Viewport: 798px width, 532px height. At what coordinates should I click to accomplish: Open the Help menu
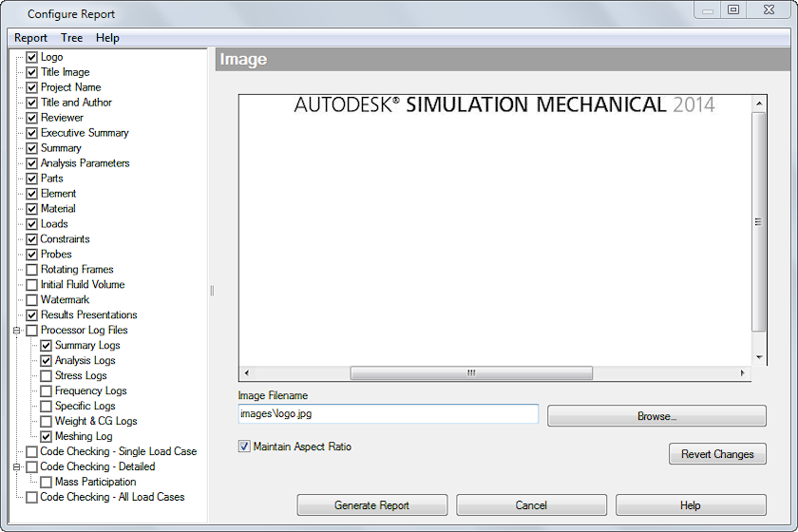pos(107,38)
